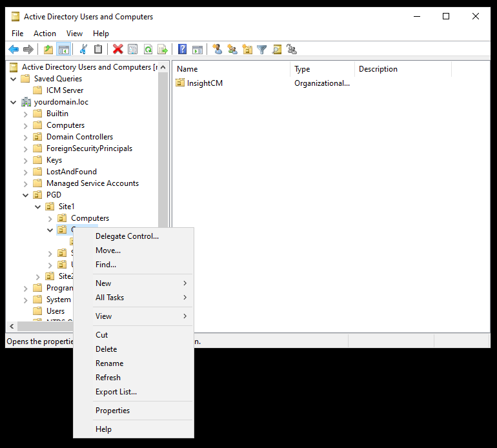The height and width of the screenshot is (448, 497).
Task: Click the ICM Server folder icon
Action: pyautogui.click(x=37, y=90)
